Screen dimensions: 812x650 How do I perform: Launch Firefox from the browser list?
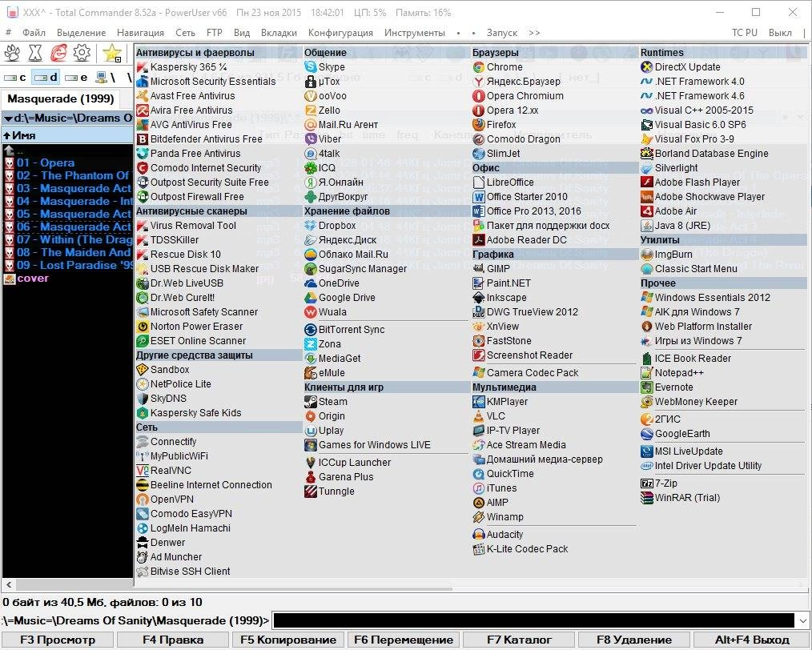(x=495, y=124)
